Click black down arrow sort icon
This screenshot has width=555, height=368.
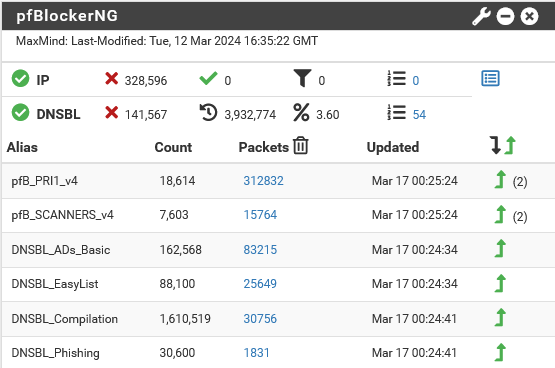[496, 145]
